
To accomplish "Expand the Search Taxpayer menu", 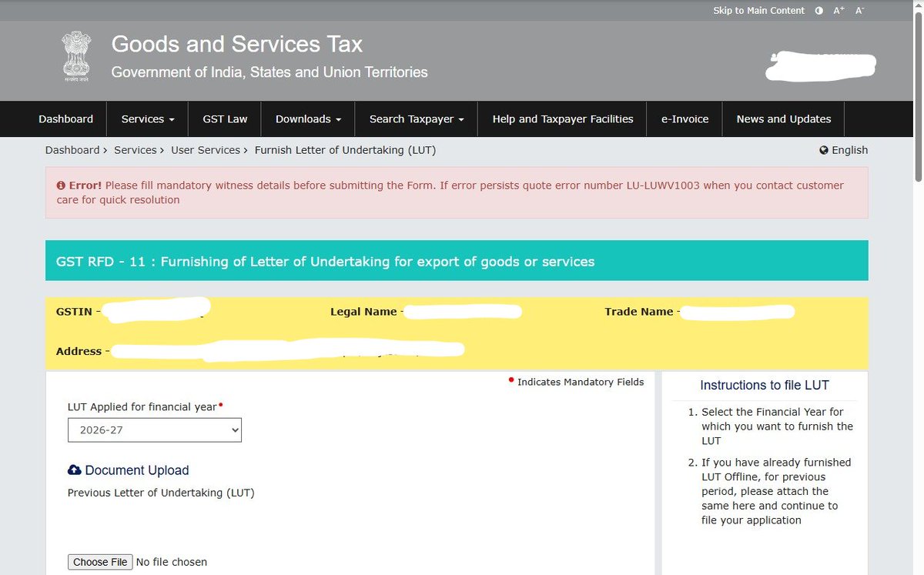I will coord(417,119).
